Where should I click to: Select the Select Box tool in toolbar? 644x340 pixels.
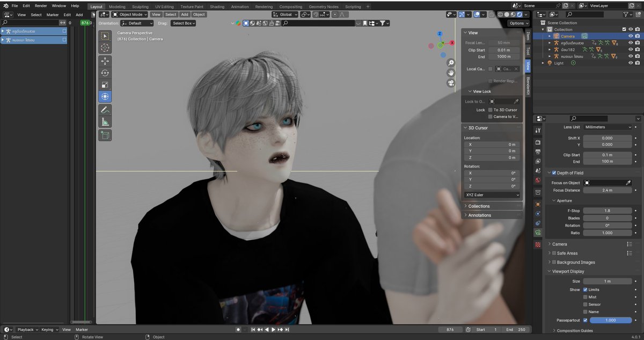[105, 36]
